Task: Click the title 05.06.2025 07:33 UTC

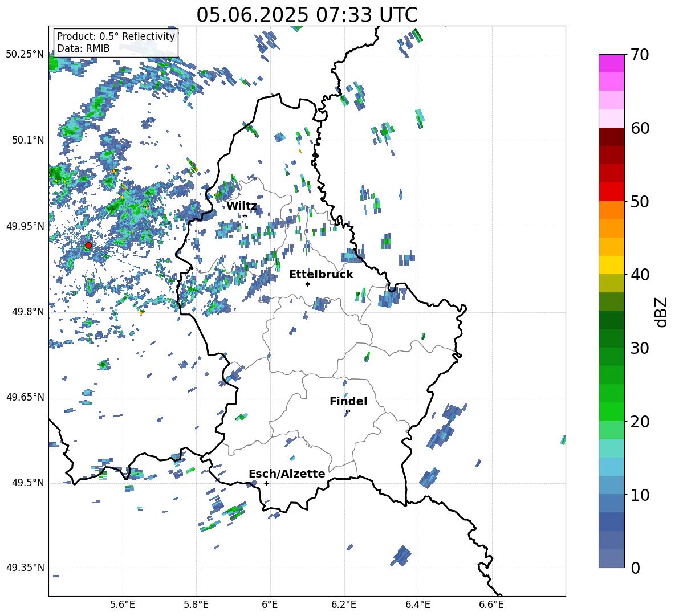Action: [307, 15]
